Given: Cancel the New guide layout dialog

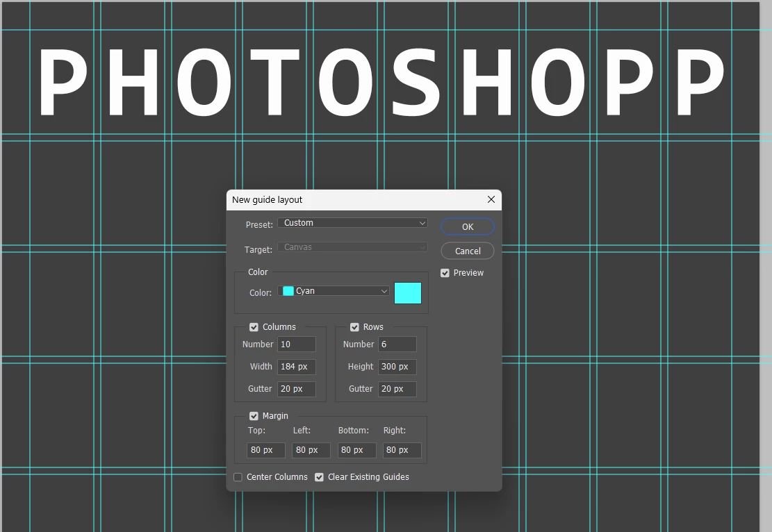Looking at the screenshot, I should (467, 251).
